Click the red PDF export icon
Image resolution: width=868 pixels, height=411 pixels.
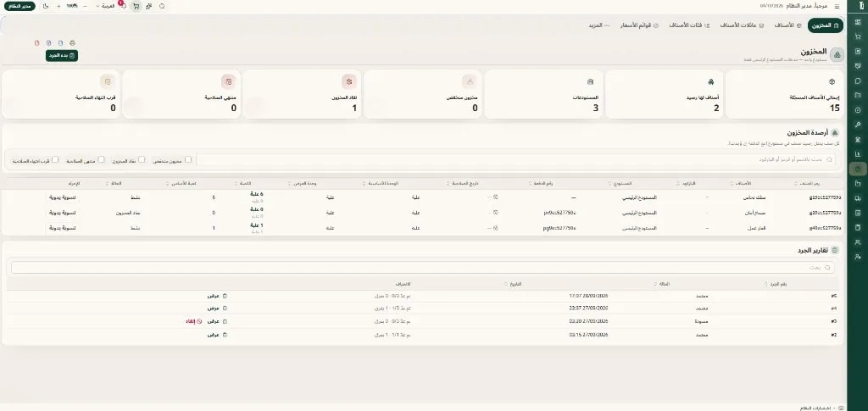37,42
